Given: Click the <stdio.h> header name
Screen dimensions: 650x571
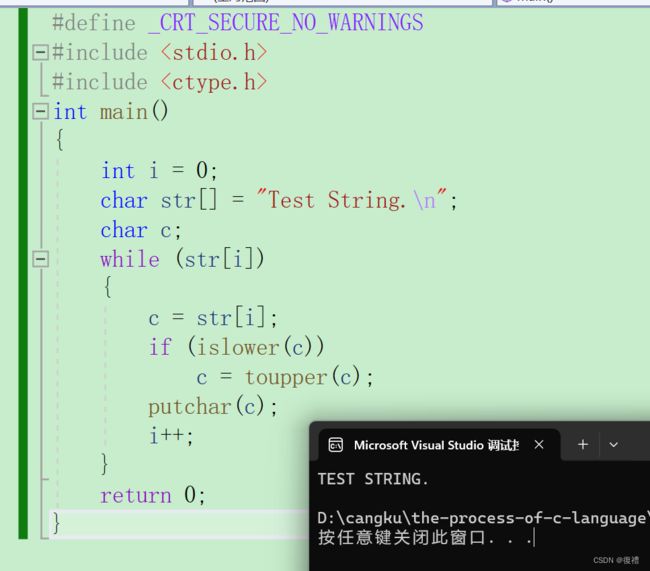Looking at the screenshot, I should coord(214,53).
